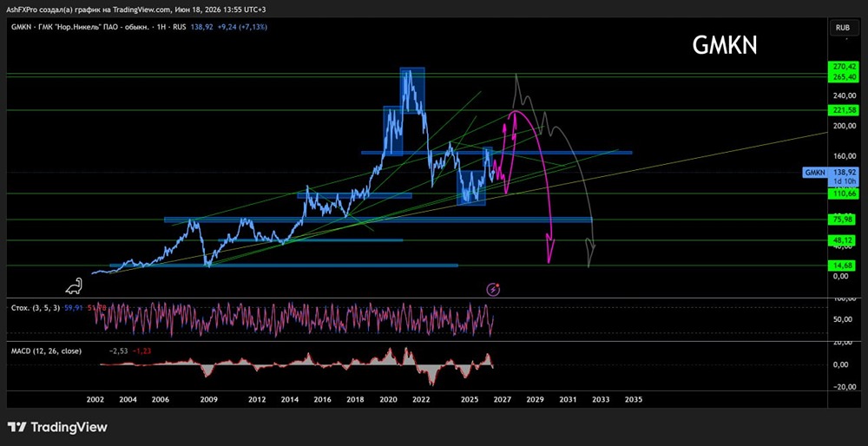Click the 2004 label on time axis
868x446 pixels.
coord(128,399)
